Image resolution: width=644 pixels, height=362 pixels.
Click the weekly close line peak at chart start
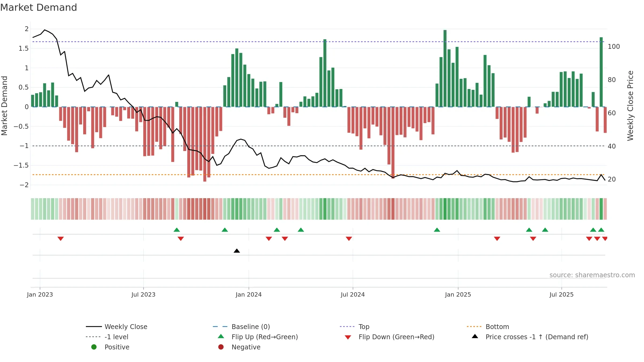[45, 30]
